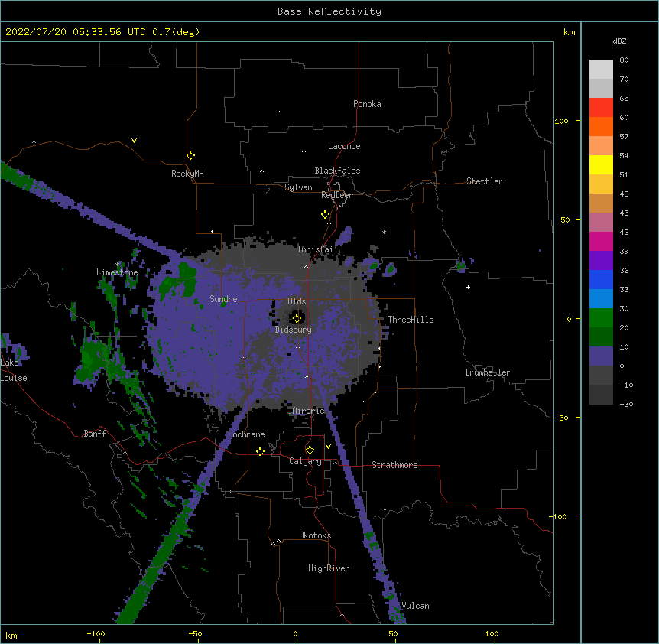
Task: Click the yellow diamond marker above Calgary label
Action: click(x=310, y=450)
